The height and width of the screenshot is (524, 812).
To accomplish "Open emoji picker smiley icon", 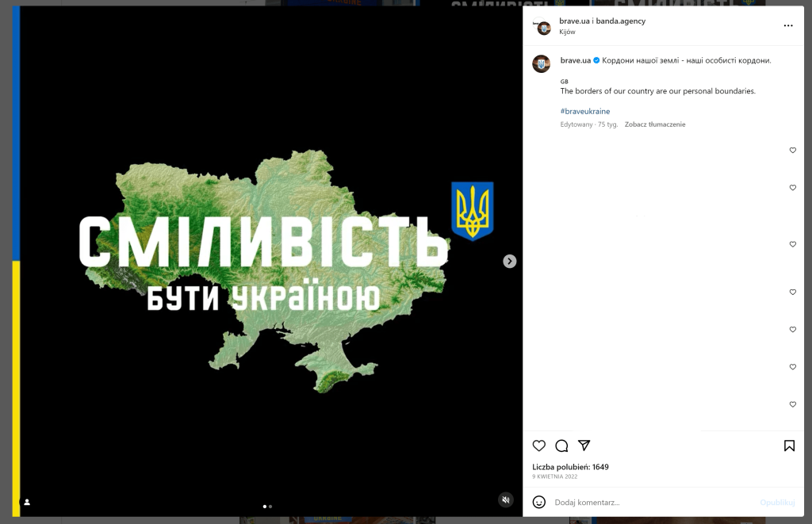I will point(539,502).
